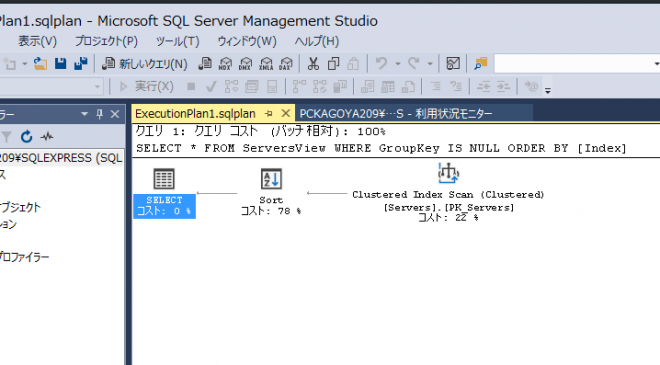
Task: Click the Increase Indent icon
Action: click(503, 87)
